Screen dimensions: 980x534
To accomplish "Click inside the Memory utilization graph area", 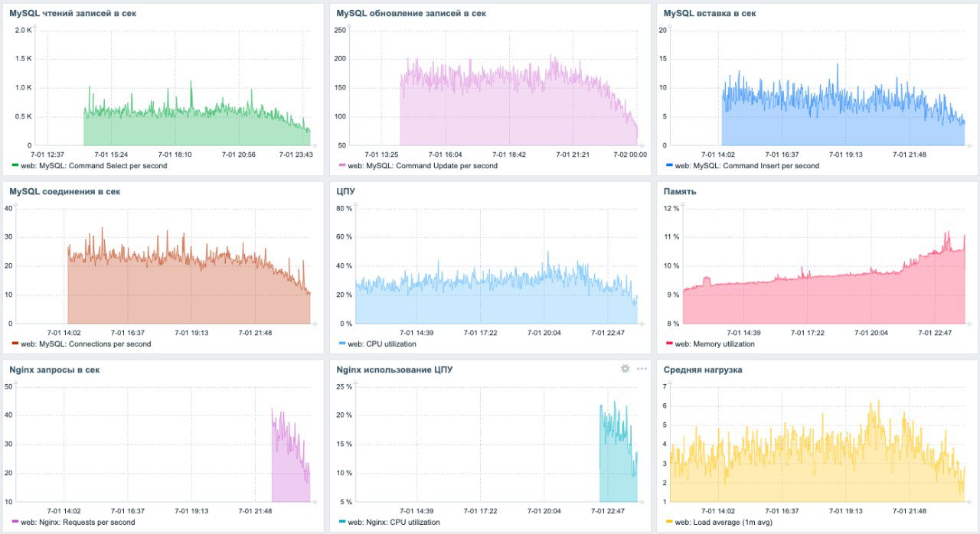I will click(823, 265).
